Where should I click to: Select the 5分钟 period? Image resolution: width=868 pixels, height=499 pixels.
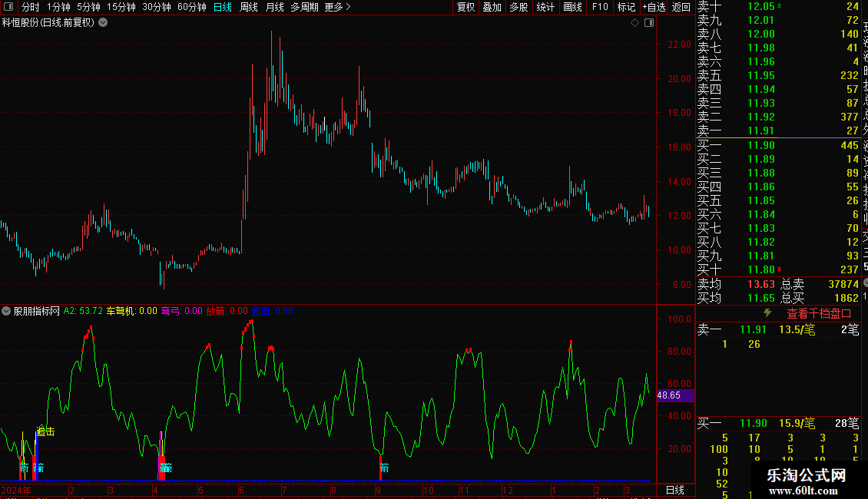pyautogui.click(x=88, y=7)
